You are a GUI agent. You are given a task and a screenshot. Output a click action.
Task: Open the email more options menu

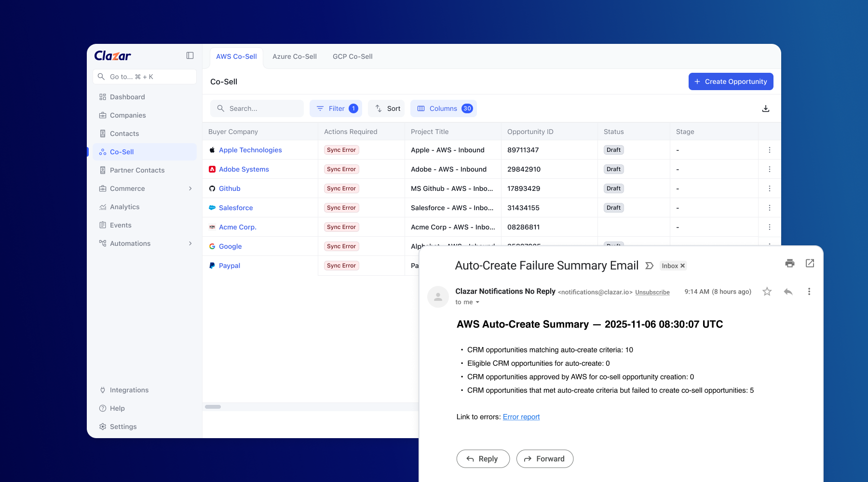click(x=809, y=292)
